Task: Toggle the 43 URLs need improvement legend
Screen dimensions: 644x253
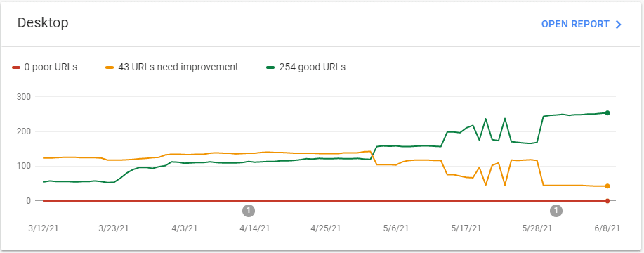Action: coord(172,67)
